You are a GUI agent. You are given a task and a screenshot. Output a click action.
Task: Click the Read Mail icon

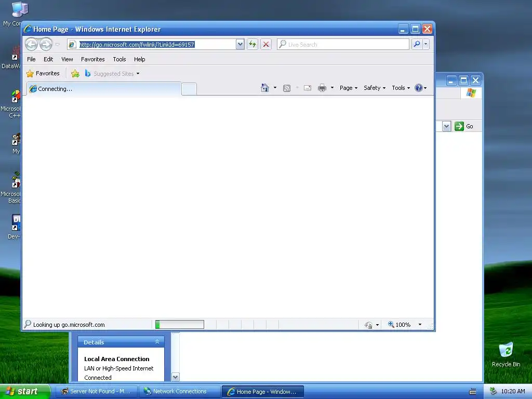(x=308, y=88)
